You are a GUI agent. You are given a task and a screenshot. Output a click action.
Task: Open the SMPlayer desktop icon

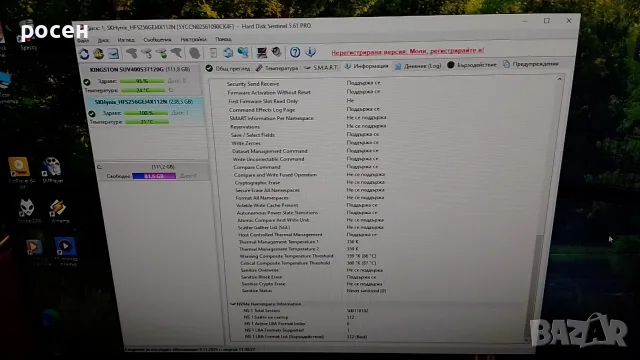[x=53, y=170]
